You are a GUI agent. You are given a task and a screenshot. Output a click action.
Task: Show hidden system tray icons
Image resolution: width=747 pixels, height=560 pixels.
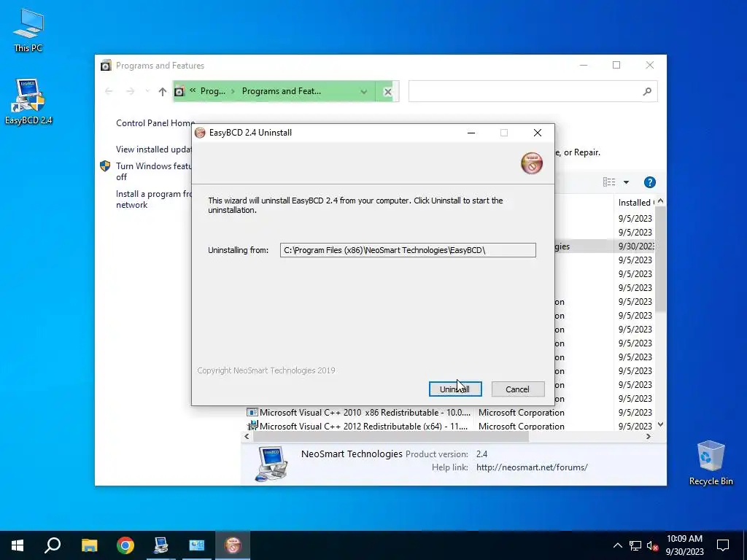(617, 545)
